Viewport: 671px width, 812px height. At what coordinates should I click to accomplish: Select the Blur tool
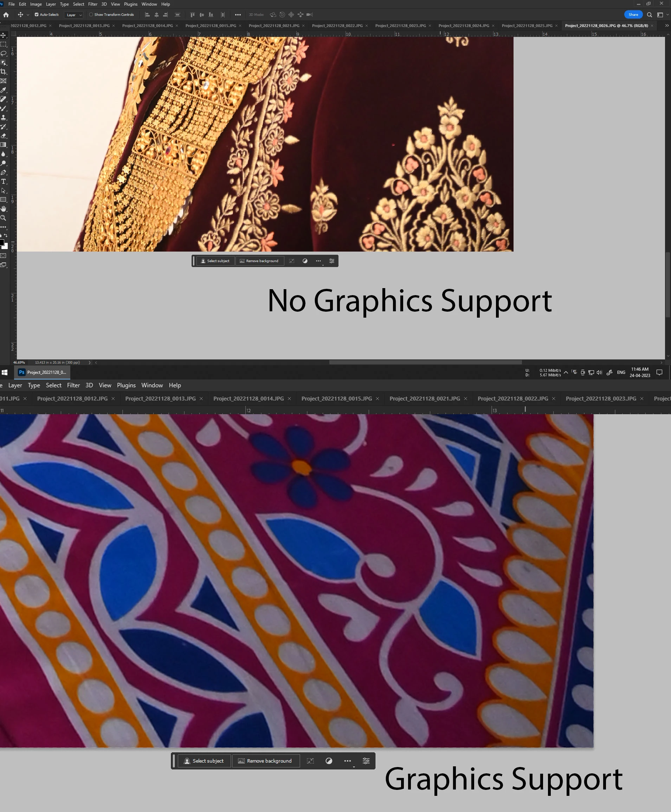(4, 154)
